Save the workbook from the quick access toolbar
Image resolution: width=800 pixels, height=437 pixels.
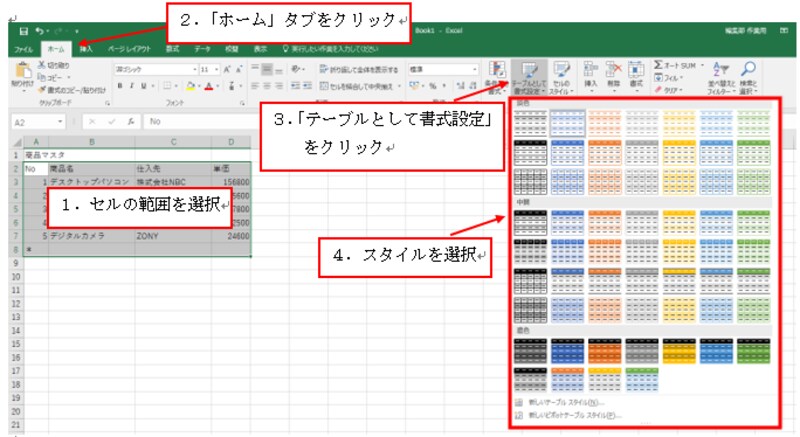[23, 32]
